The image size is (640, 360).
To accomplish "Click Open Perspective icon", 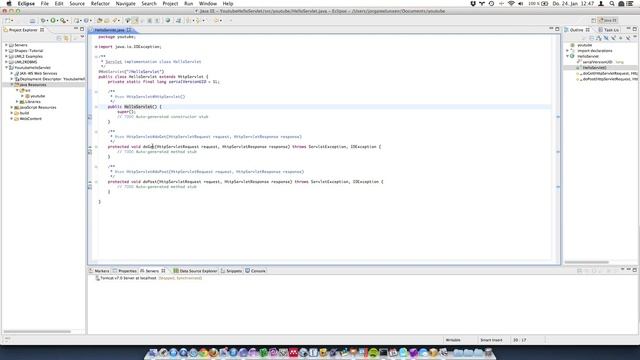I will [x=593, y=20].
